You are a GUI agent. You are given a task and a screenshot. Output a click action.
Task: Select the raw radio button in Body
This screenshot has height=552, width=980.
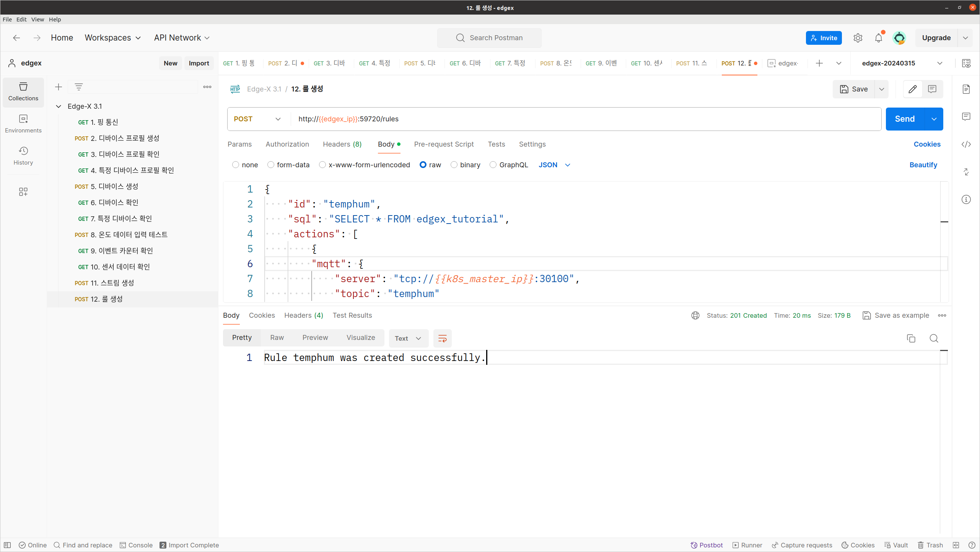424,165
